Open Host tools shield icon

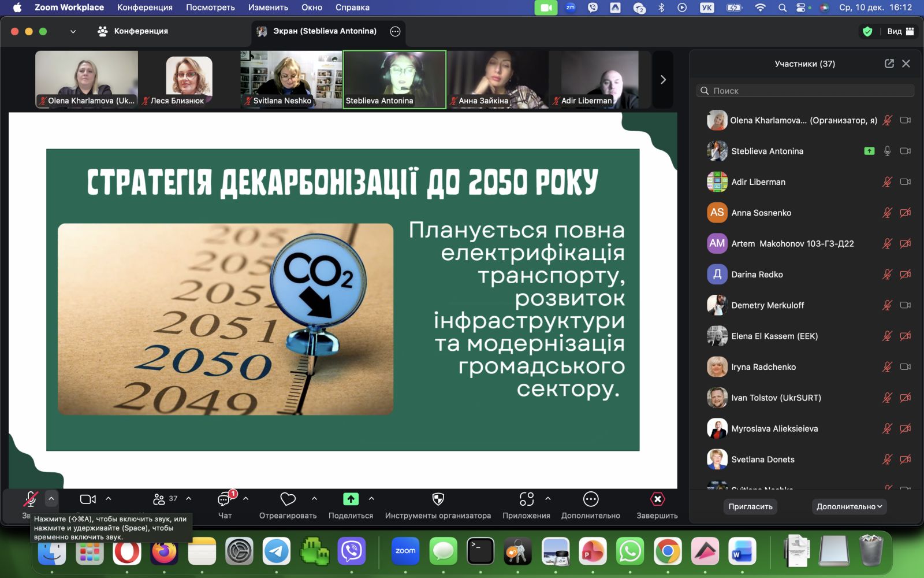pos(438,499)
